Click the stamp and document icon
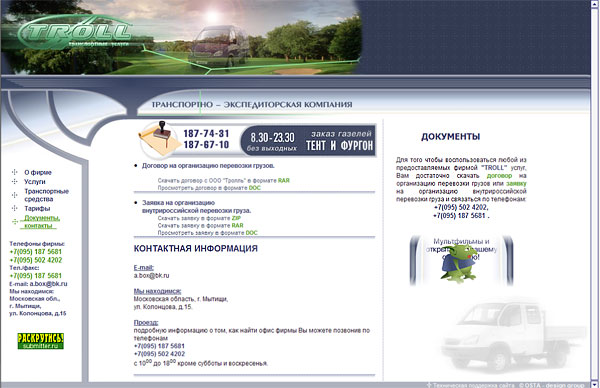This screenshot has height=388, width=600. click(x=160, y=140)
